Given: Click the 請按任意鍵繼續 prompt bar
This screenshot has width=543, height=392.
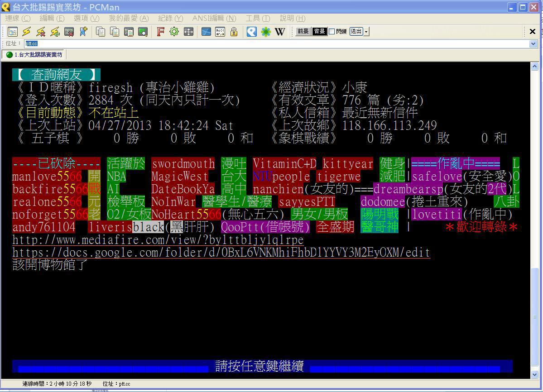Looking at the screenshot, I should coord(262,366).
